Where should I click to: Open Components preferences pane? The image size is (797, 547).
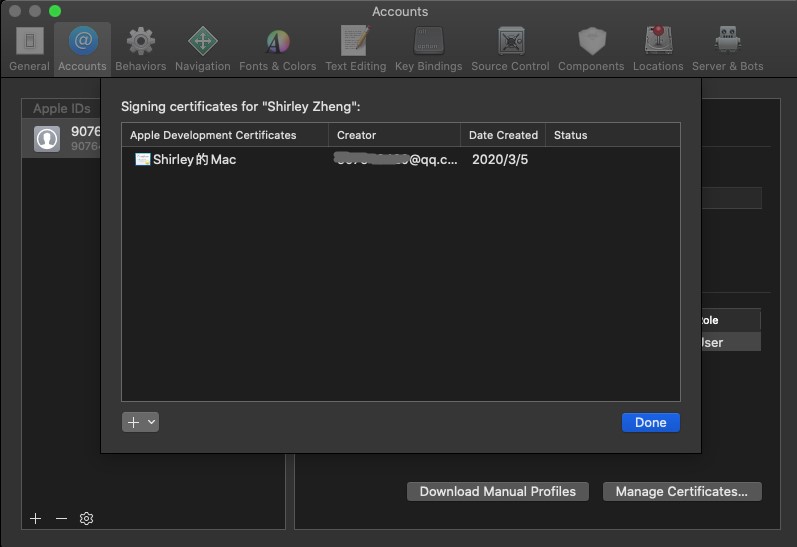[591, 49]
